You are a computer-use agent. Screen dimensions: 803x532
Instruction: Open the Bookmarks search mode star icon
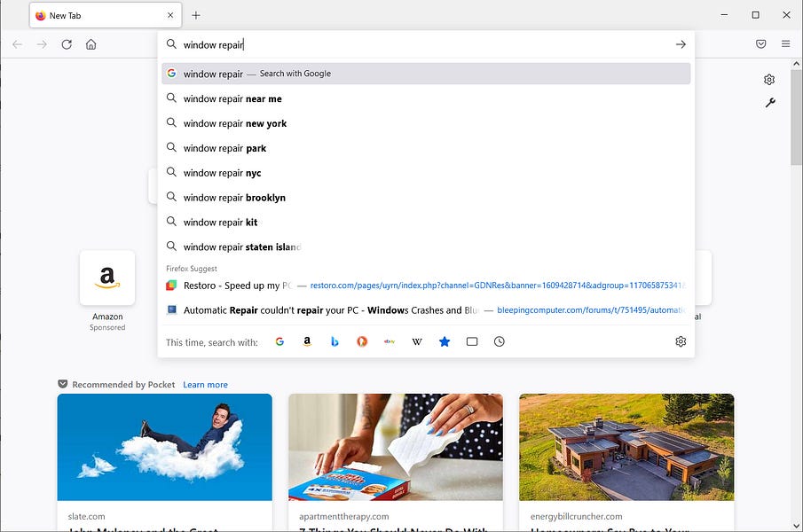coord(445,341)
